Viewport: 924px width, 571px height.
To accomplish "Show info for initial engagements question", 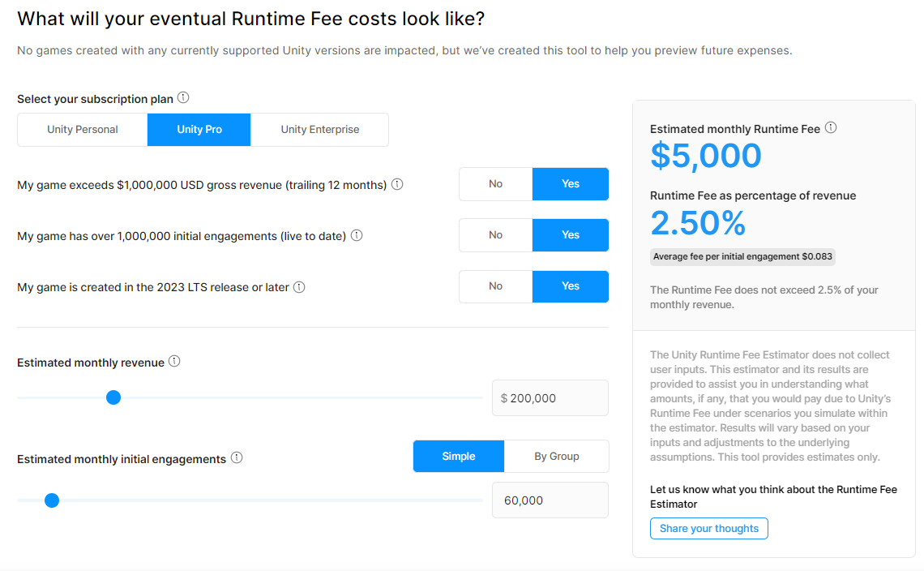I will [x=357, y=235].
